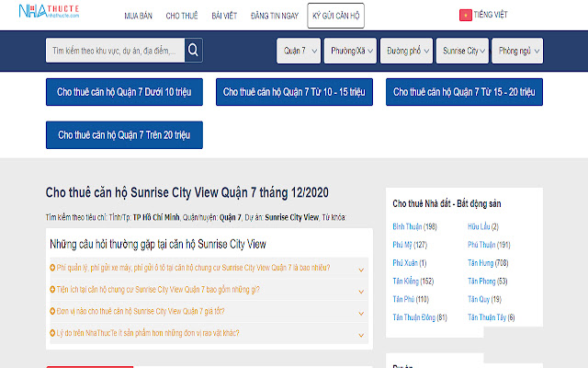
Task: Open the Phòng ngủ dropdown
Action: click(517, 51)
